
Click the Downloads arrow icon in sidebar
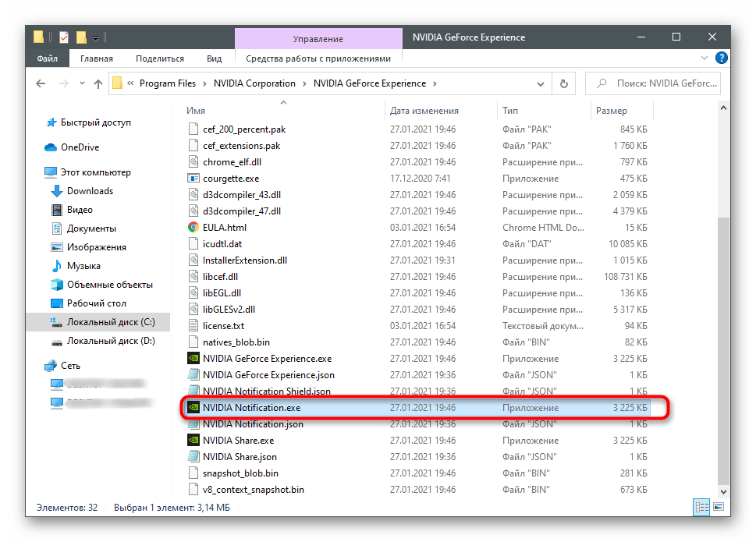57,191
